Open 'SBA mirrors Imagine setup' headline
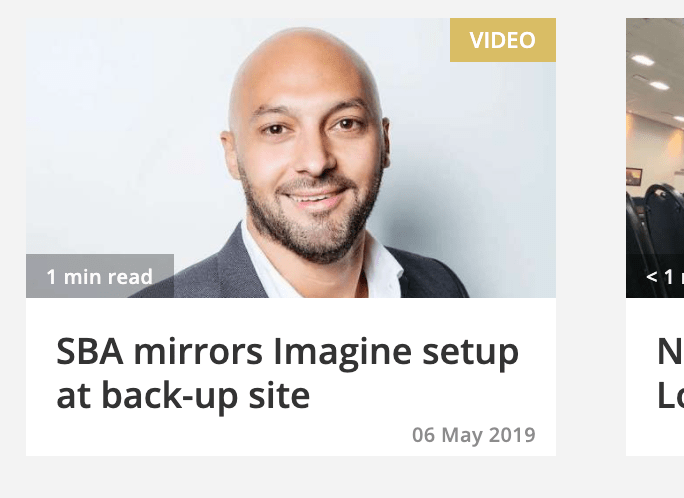Image resolution: width=684 pixels, height=498 pixels. [x=287, y=374]
